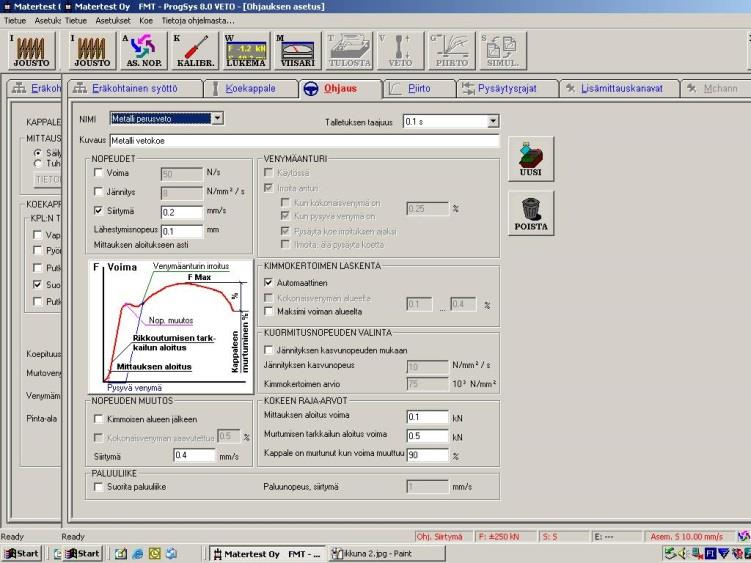Image resolution: width=751 pixels, height=563 pixels.
Task: Launch Internet Explorer from the quick launch bar
Action: (138, 554)
